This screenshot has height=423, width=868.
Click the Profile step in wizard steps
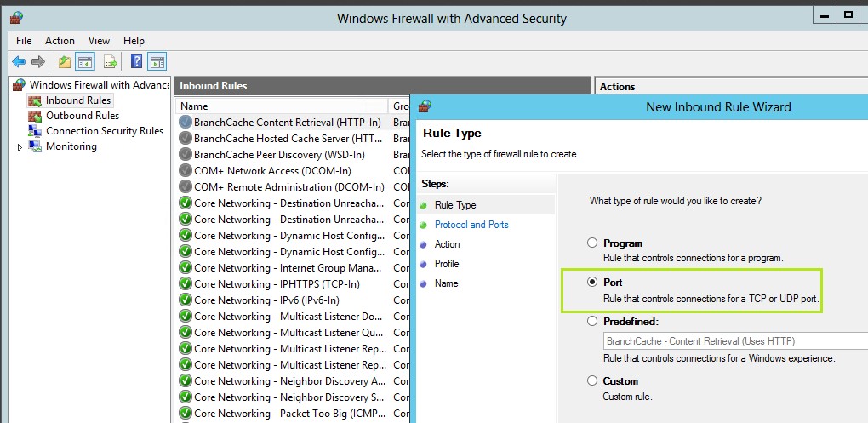447,264
